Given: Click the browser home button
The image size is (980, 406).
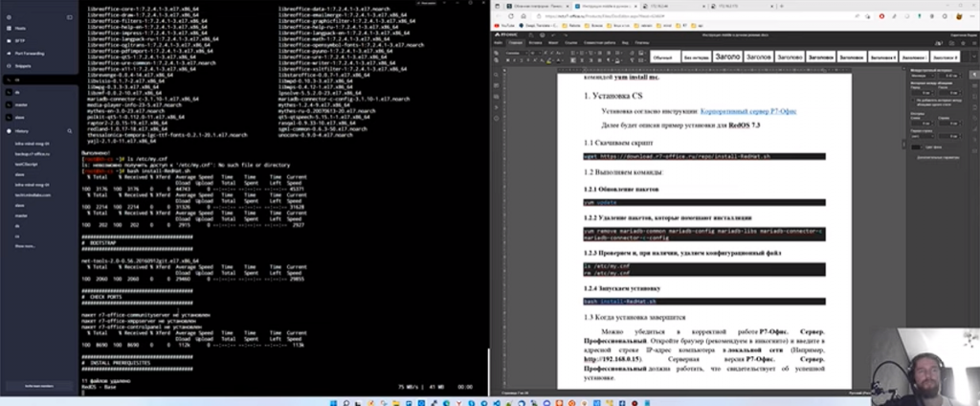Looking at the screenshot, I should point(525,16).
